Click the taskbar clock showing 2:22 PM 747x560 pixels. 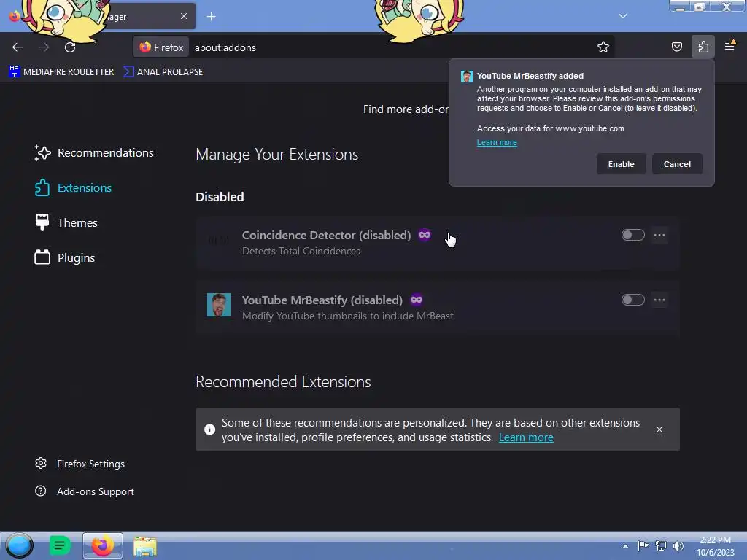pos(715,546)
